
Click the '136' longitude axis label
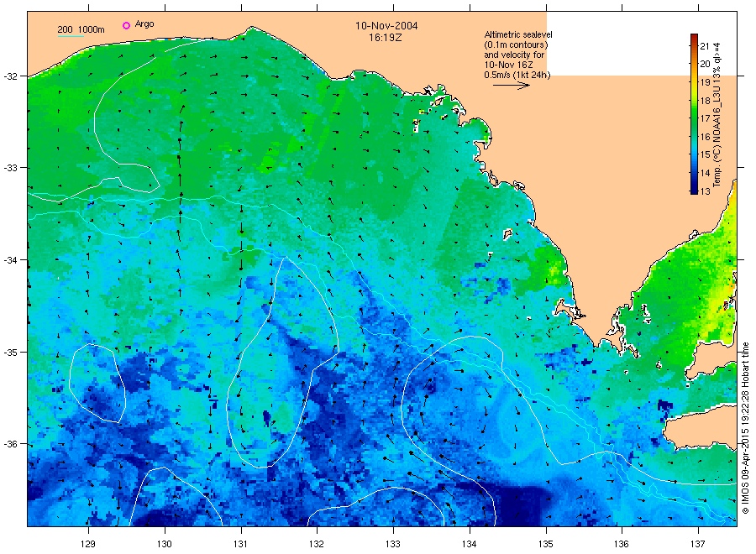point(622,544)
